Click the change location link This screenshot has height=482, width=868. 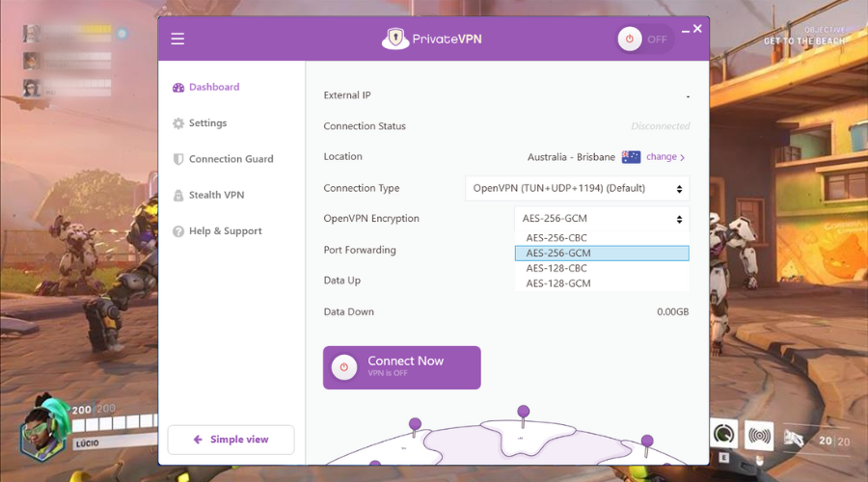tap(665, 156)
